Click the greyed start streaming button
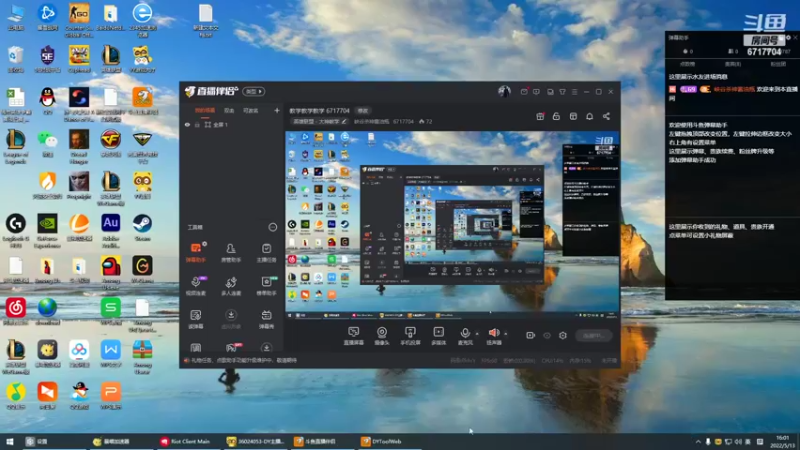The width and height of the screenshot is (800, 450). tap(593, 335)
